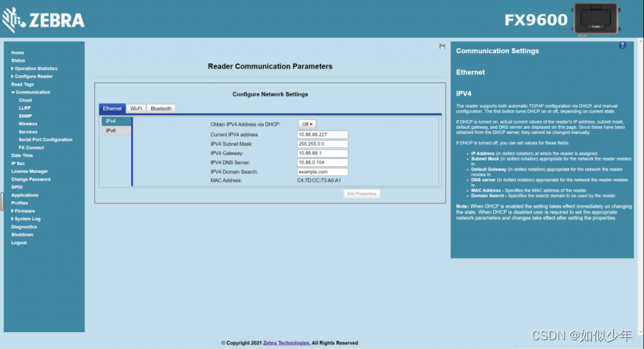This screenshot has height=349, width=644.
Task: Open Wireless settings
Action: (x=28, y=124)
